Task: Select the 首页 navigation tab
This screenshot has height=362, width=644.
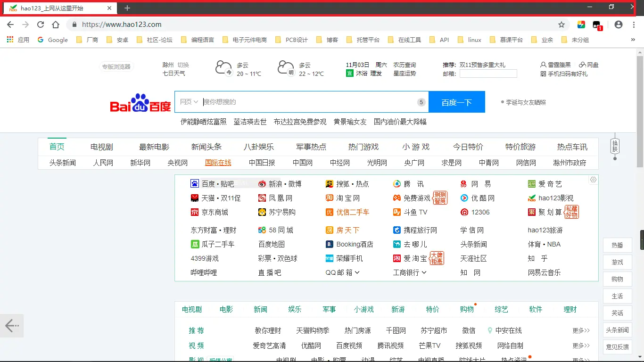Action: [x=57, y=147]
